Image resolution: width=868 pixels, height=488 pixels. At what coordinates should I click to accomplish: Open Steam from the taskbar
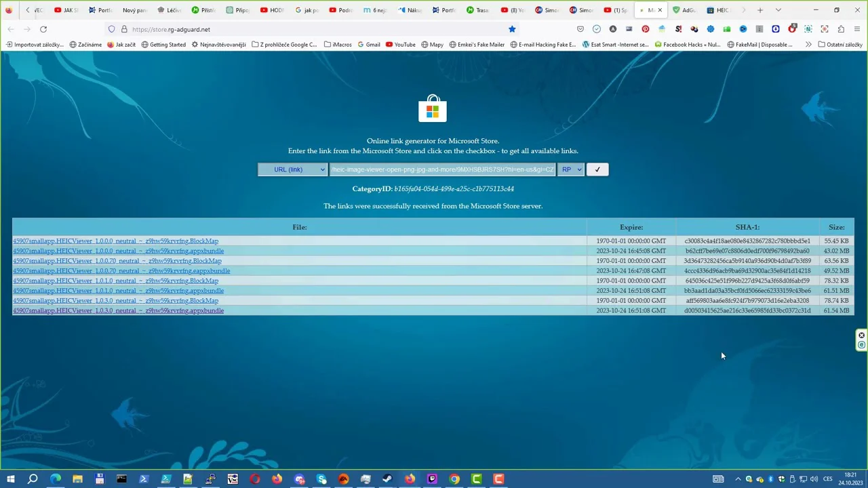[387, 479]
